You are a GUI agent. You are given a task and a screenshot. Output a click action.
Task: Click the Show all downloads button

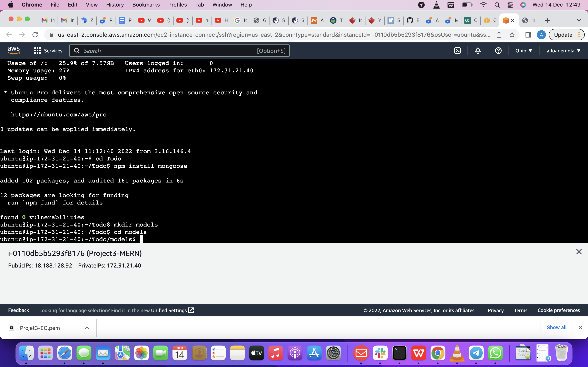pyautogui.click(x=556, y=327)
